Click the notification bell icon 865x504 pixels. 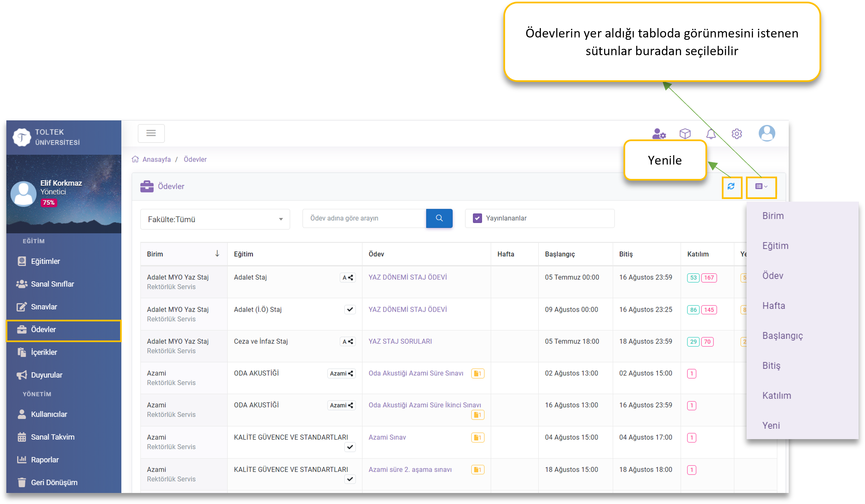710,134
